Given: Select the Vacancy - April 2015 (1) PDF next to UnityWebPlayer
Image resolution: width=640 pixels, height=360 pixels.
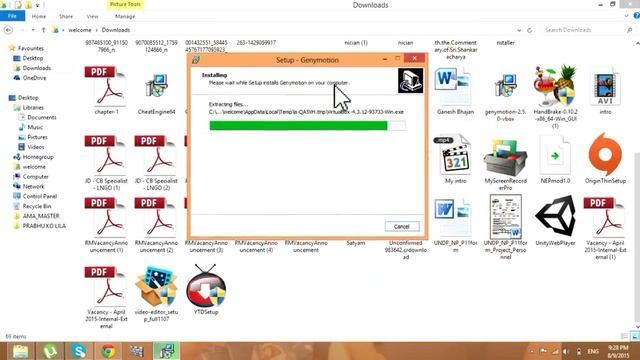Looking at the screenshot, I should 605,218.
